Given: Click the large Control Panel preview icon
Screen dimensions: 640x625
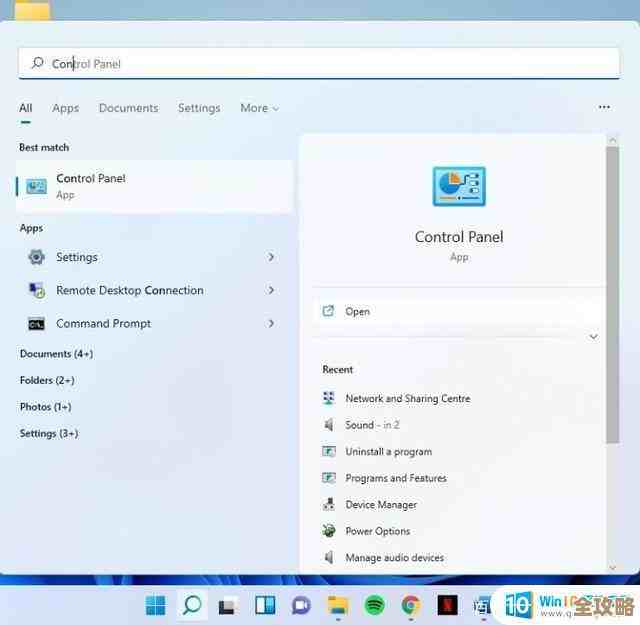Looking at the screenshot, I should tap(459, 186).
